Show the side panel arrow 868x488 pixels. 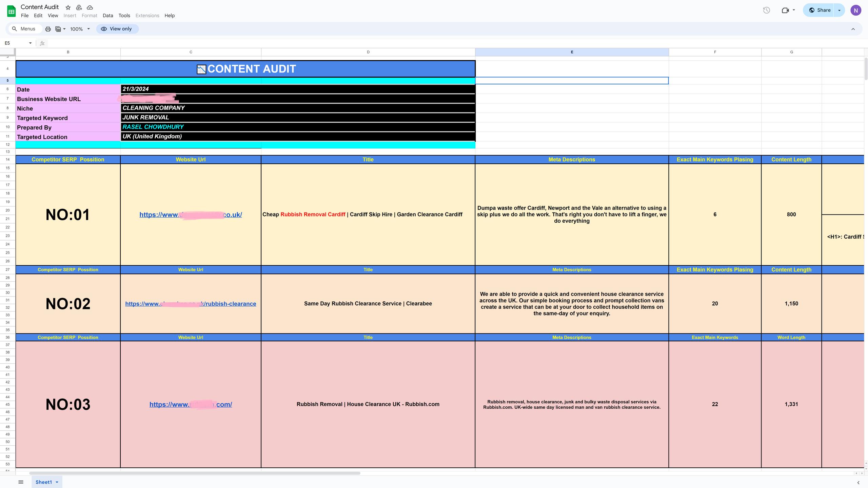858,483
